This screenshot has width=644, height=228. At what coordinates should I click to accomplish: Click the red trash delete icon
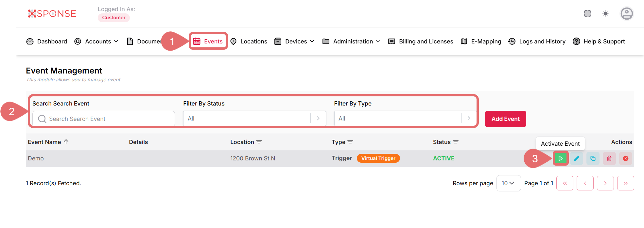coord(609,158)
